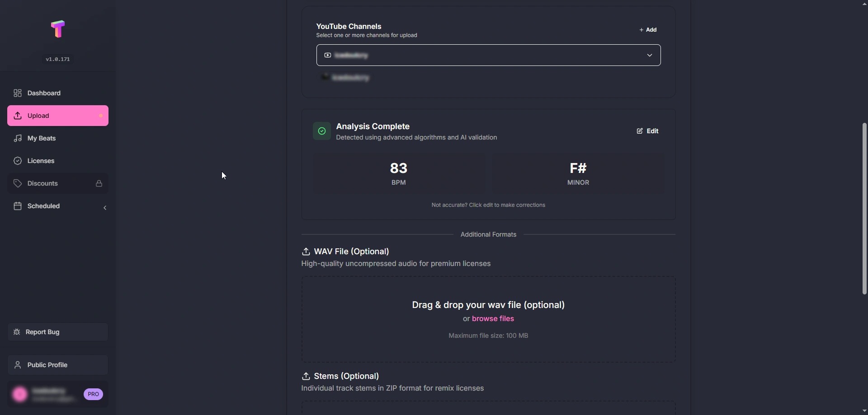868x415 pixels.
Task: Click the YouTube icon in the channel selector
Action: pyautogui.click(x=328, y=55)
